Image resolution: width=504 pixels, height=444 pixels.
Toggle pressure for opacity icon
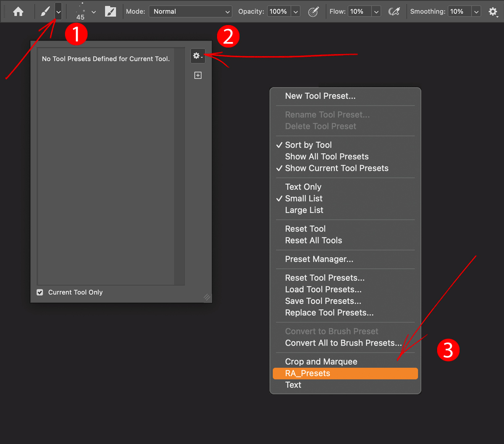(313, 12)
